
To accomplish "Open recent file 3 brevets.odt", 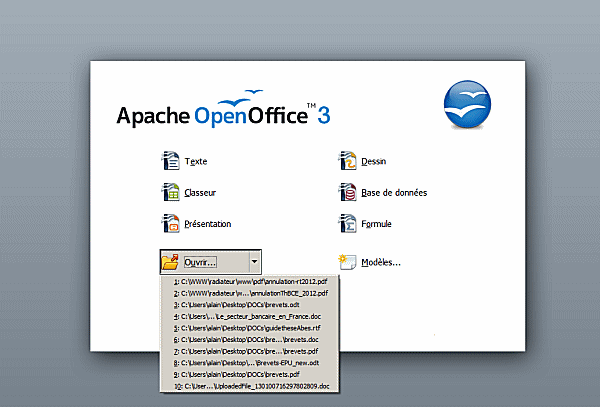I will [x=249, y=305].
